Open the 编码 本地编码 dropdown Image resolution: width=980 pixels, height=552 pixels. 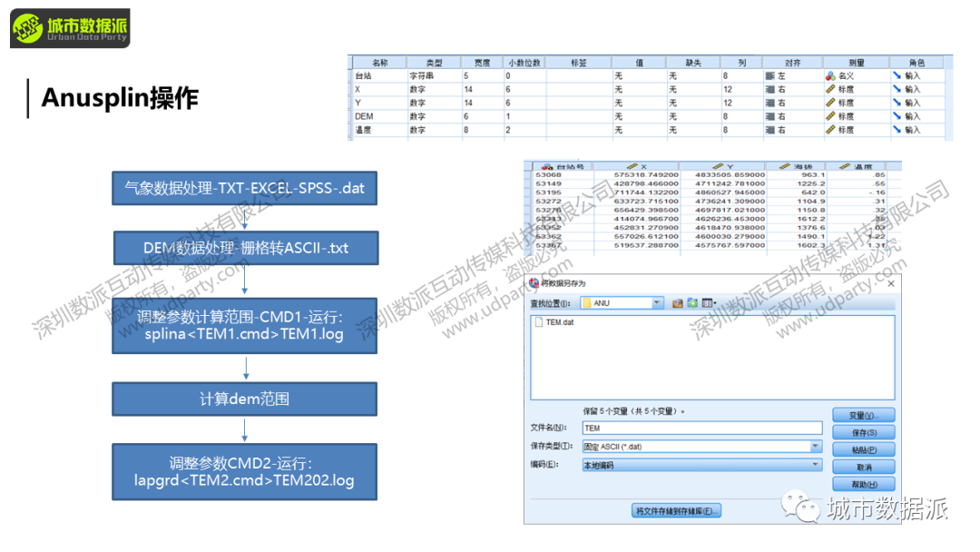coord(816,465)
